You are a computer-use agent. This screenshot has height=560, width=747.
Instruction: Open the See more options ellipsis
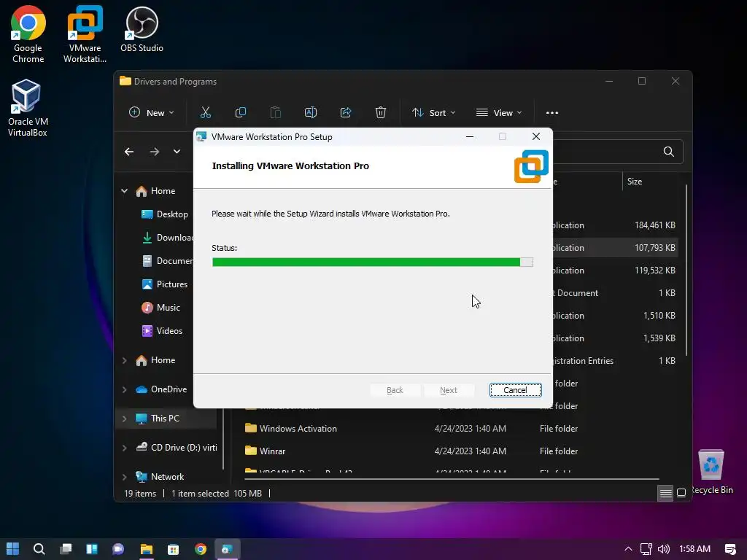click(x=552, y=113)
